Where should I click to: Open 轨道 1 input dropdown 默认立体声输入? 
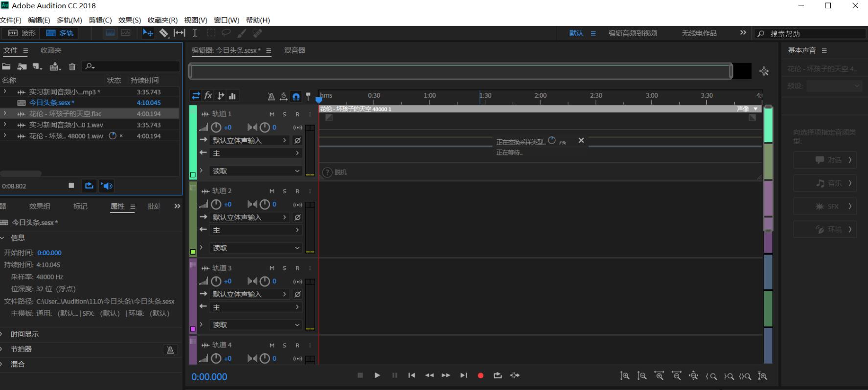click(x=250, y=140)
